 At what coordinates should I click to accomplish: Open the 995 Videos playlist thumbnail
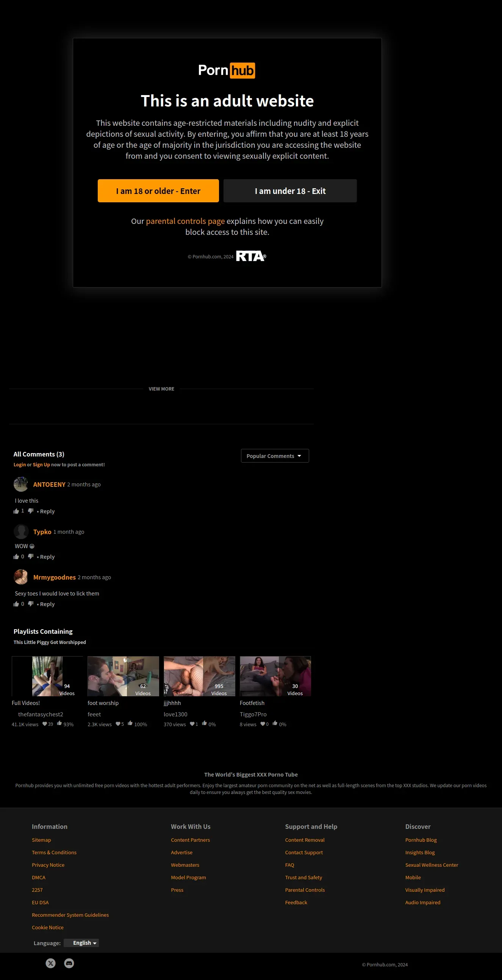pos(199,676)
